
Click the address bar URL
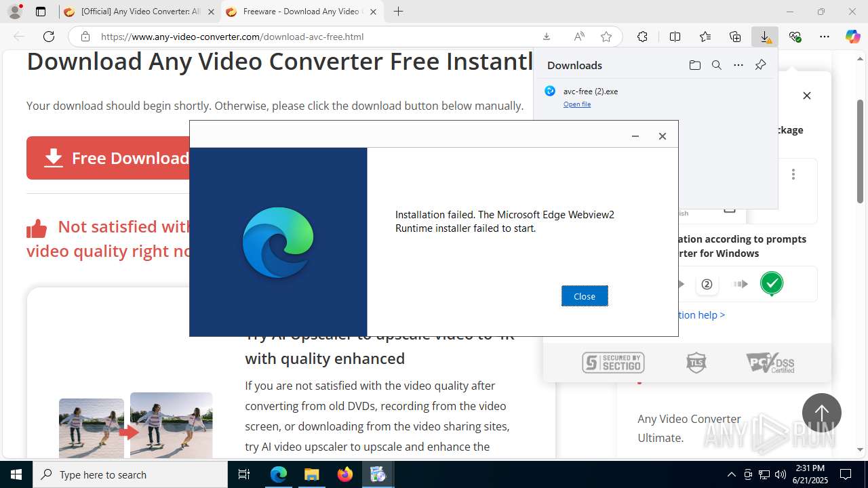pyautogui.click(x=233, y=37)
